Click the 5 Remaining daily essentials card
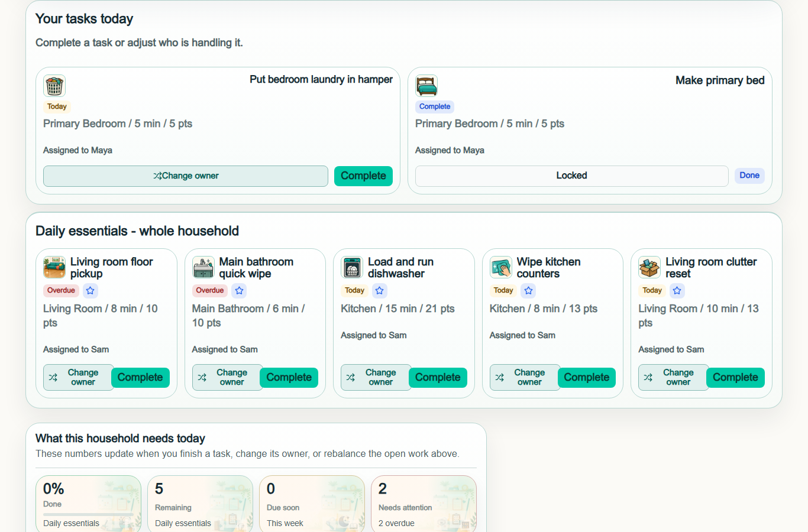This screenshot has width=808, height=532. [200, 504]
